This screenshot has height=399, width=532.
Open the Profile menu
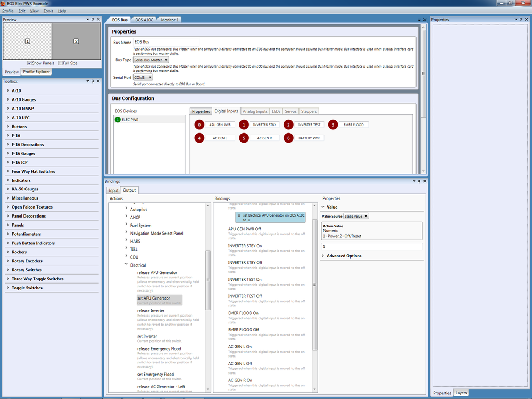tap(8, 11)
